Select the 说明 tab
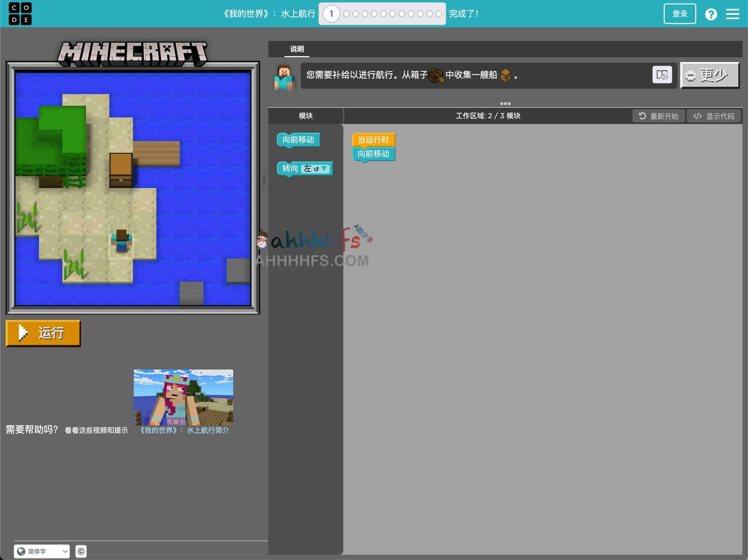Image resolution: width=748 pixels, height=560 pixels. pos(297,49)
